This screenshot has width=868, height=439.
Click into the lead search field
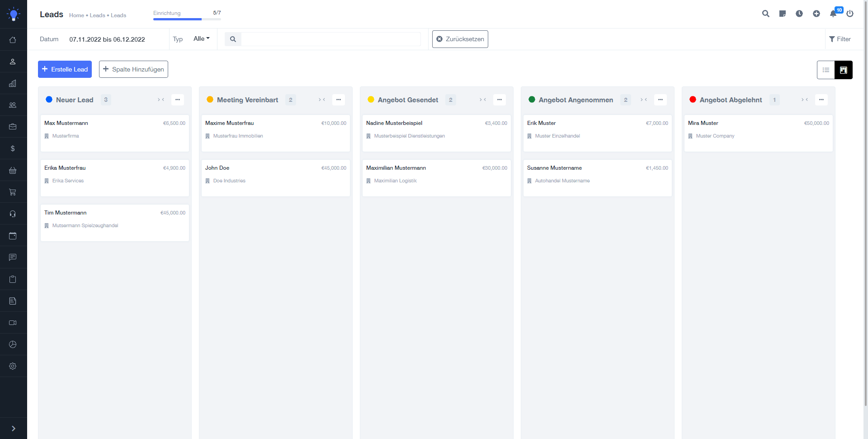330,39
